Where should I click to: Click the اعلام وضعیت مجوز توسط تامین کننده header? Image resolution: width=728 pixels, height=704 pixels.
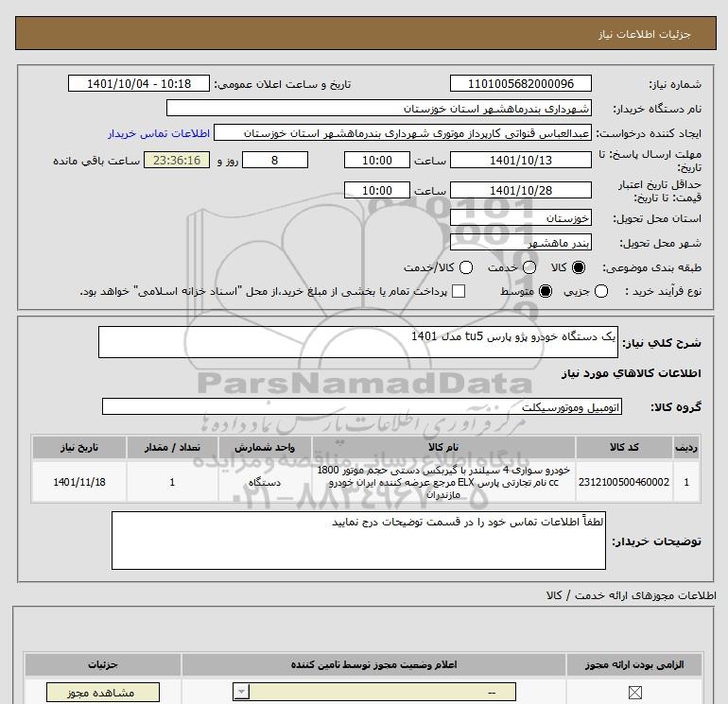point(373,664)
